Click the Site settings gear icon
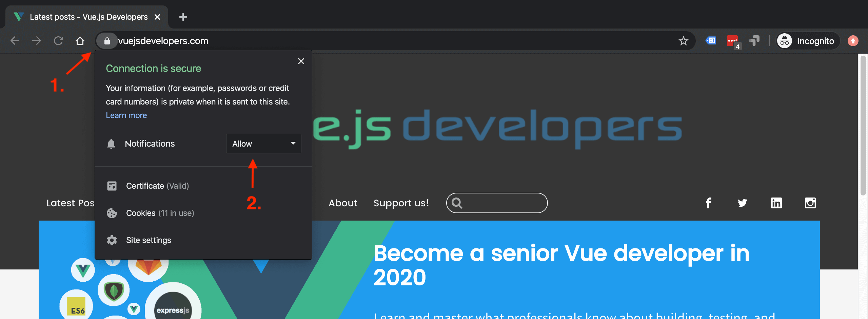This screenshot has height=319, width=868. [x=112, y=240]
